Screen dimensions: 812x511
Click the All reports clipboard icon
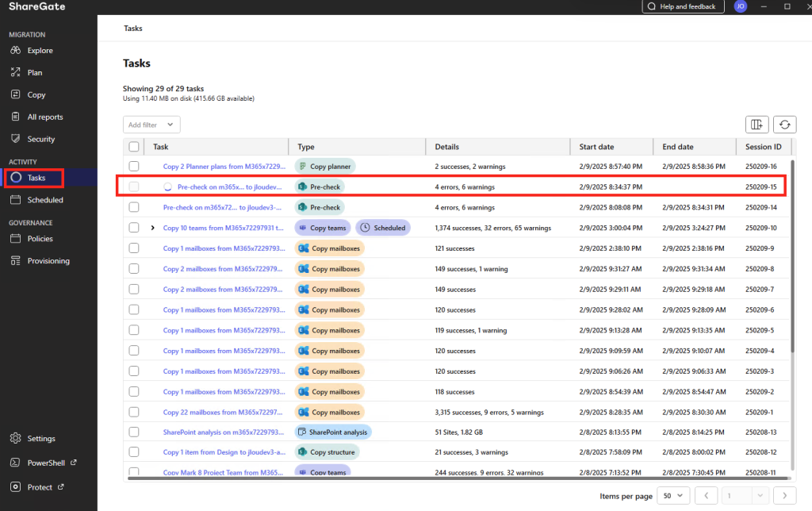pyautogui.click(x=16, y=117)
